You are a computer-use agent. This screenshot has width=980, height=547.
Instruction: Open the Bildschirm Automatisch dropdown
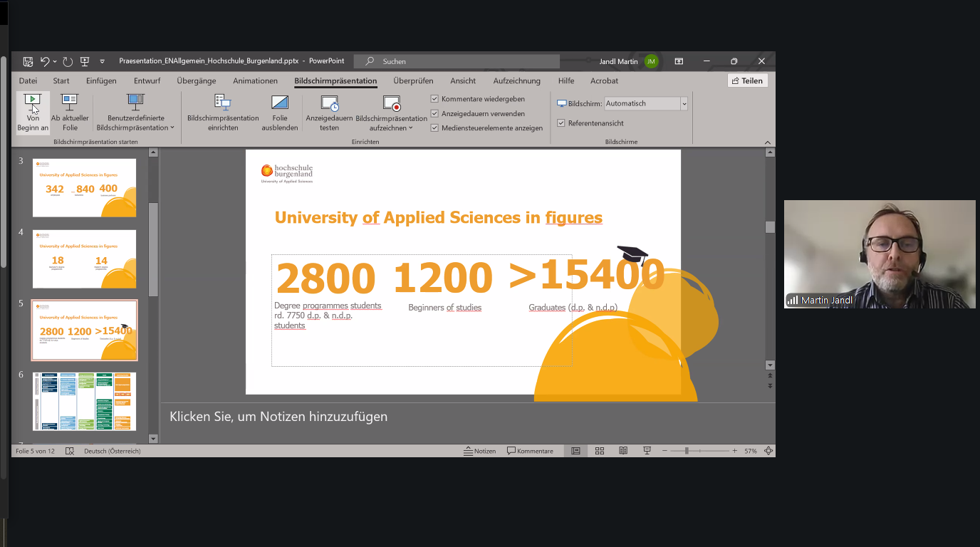tap(684, 104)
